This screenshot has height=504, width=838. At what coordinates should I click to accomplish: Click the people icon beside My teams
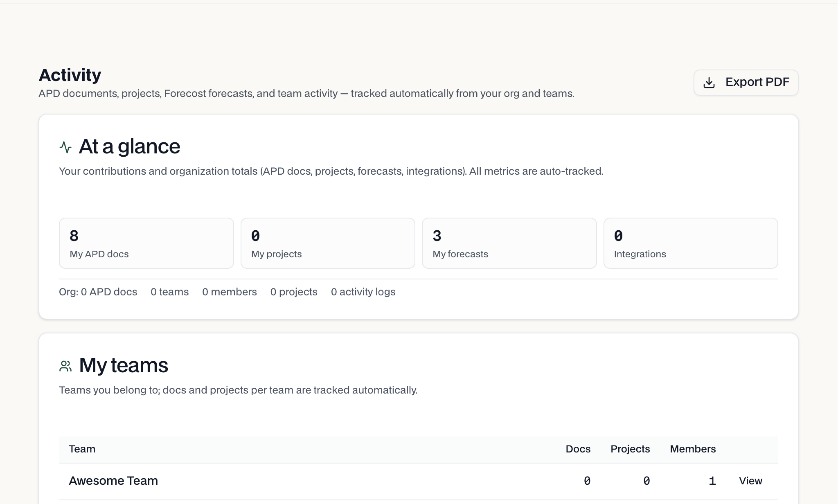tap(65, 366)
